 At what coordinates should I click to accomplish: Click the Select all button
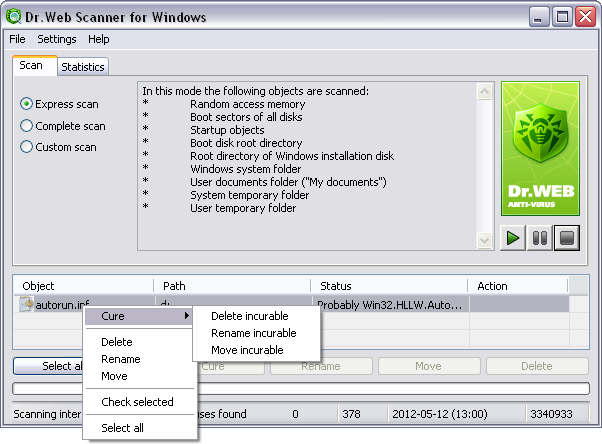click(x=48, y=366)
